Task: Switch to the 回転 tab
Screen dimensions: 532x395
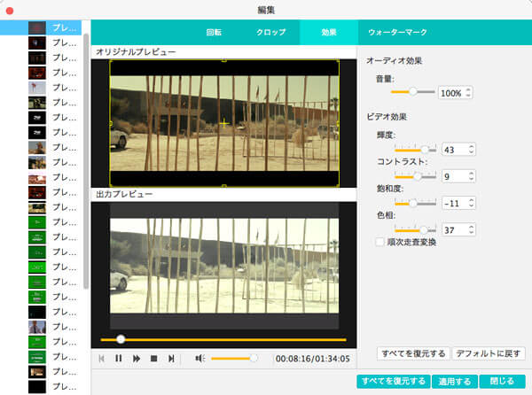Action: [x=214, y=32]
